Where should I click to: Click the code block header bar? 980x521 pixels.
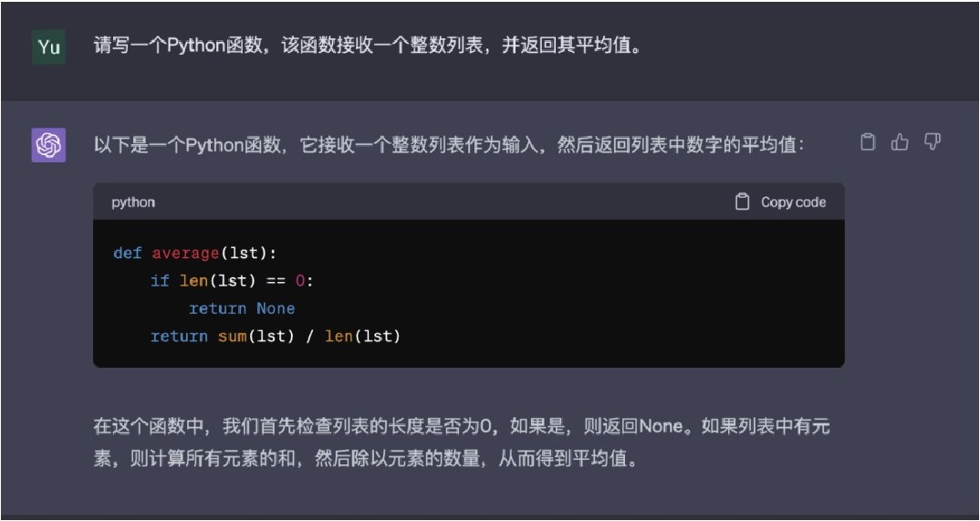pos(469,202)
